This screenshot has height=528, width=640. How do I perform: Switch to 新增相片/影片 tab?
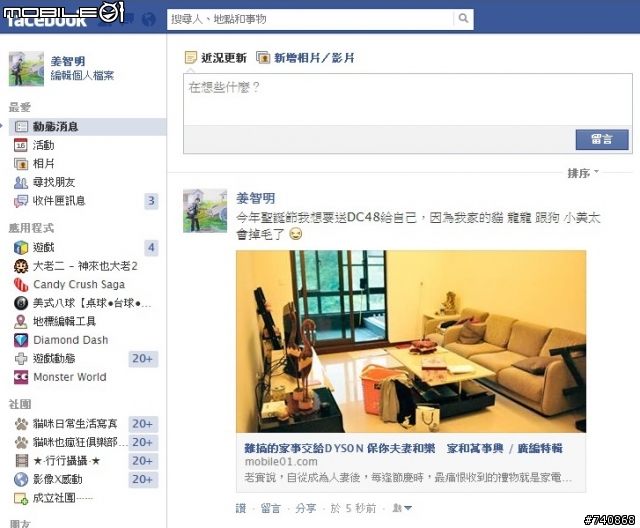305,58
